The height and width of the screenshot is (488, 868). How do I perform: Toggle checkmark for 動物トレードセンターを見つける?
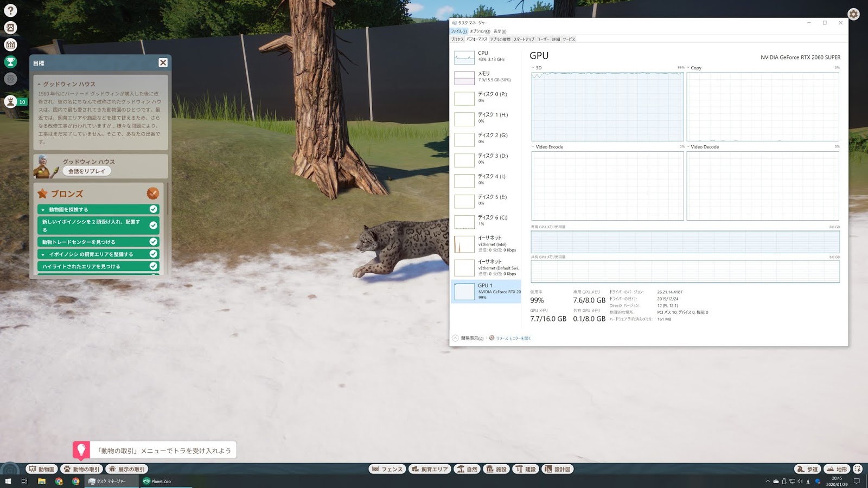(154, 242)
